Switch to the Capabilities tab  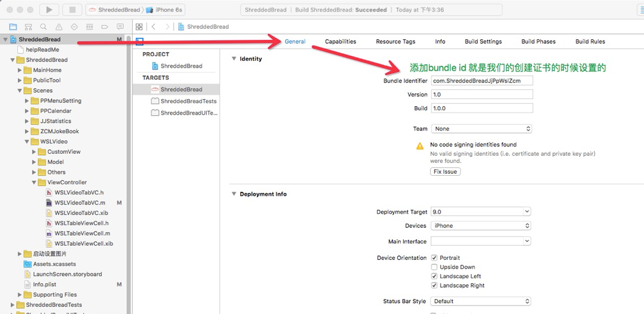coord(341,41)
